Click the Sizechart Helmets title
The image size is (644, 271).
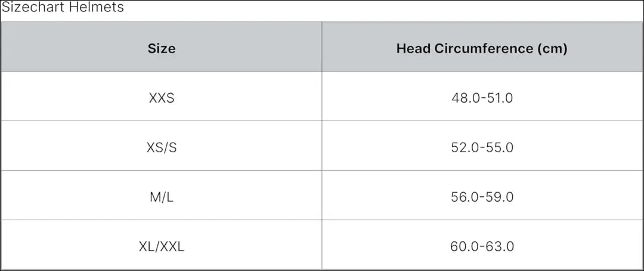(x=63, y=8)
